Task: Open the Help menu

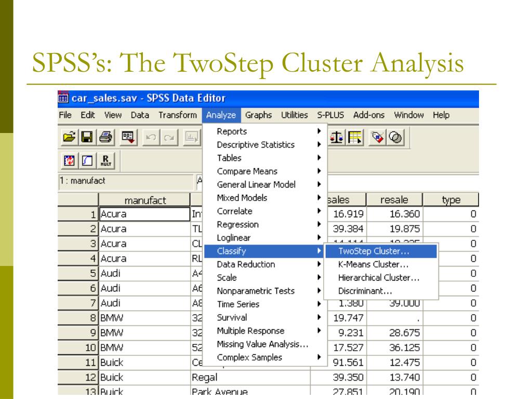Action: point(441,115)
